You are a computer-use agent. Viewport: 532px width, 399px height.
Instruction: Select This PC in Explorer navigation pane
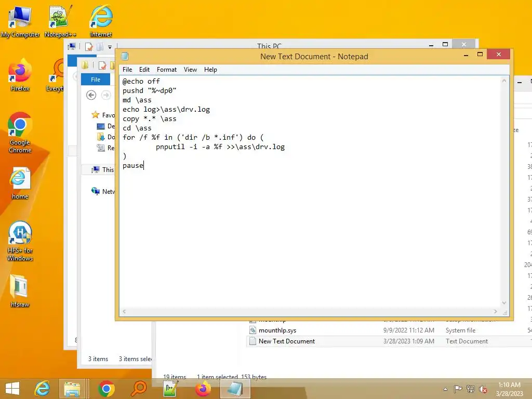coord(103,169)
